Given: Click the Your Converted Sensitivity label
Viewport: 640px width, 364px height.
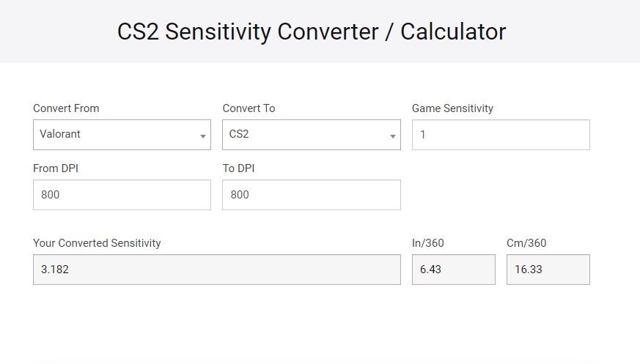Looking at the screenshot, I should [97, 243].
